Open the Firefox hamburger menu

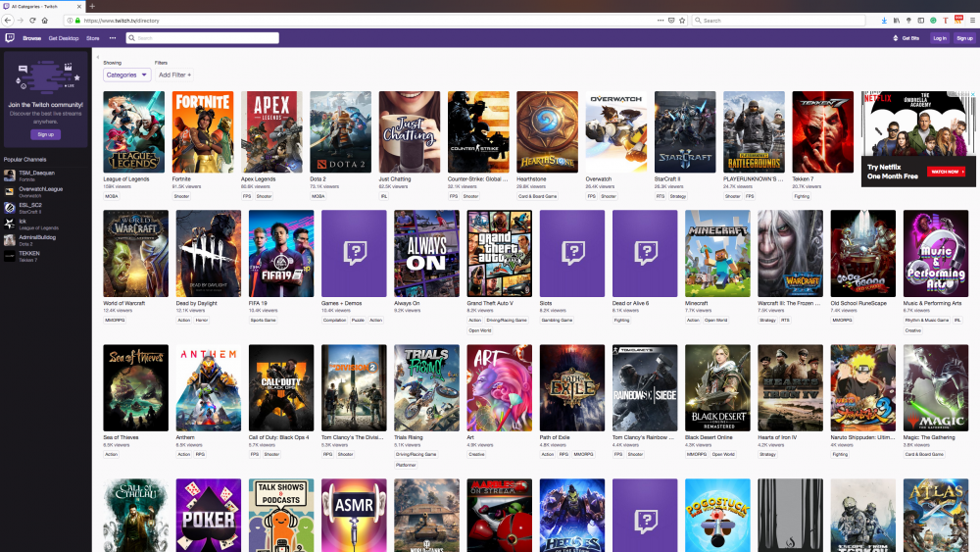pos(971,20)
